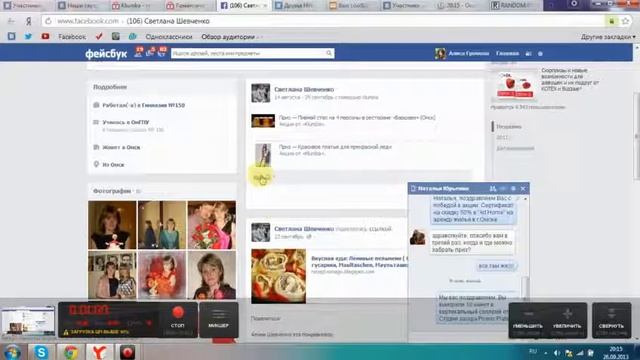Go to Главная in the Facebook header
This screenshot has width=640, height=360.
[x=507, y=53]
